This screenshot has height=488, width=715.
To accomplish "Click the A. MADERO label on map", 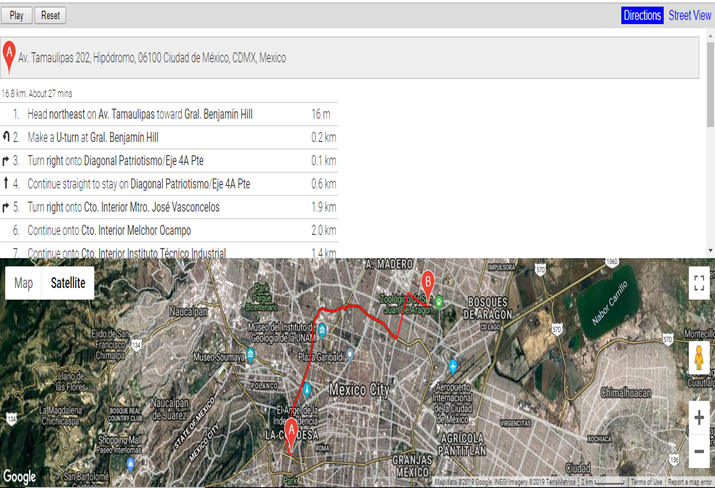I will (389, 264).
